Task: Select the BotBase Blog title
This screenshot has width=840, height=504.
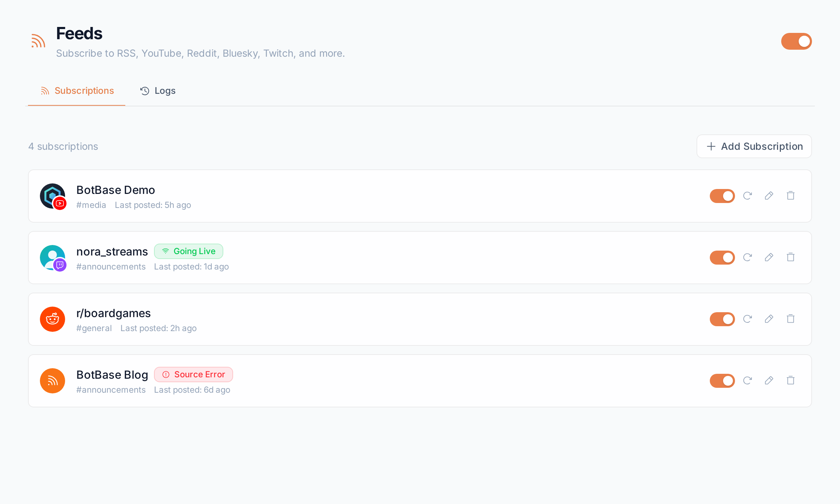Action: pyautogui.click(x=112, y=375)
